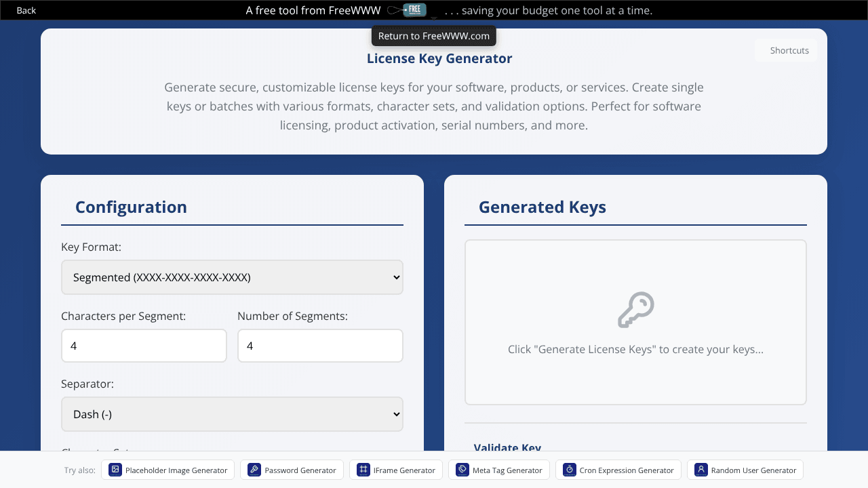The width and height of the screenshot is (868, 488).
Task: Click the License Key Generator title
Action: pos(439,58)
